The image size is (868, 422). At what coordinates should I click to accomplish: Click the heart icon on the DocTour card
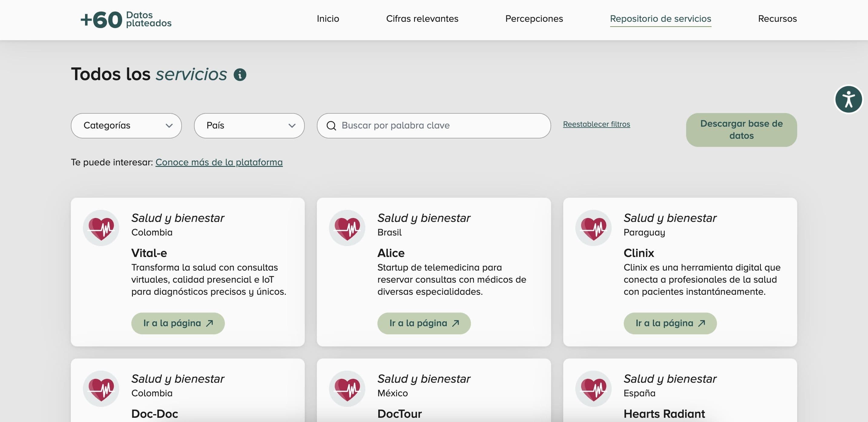point(347,389)
